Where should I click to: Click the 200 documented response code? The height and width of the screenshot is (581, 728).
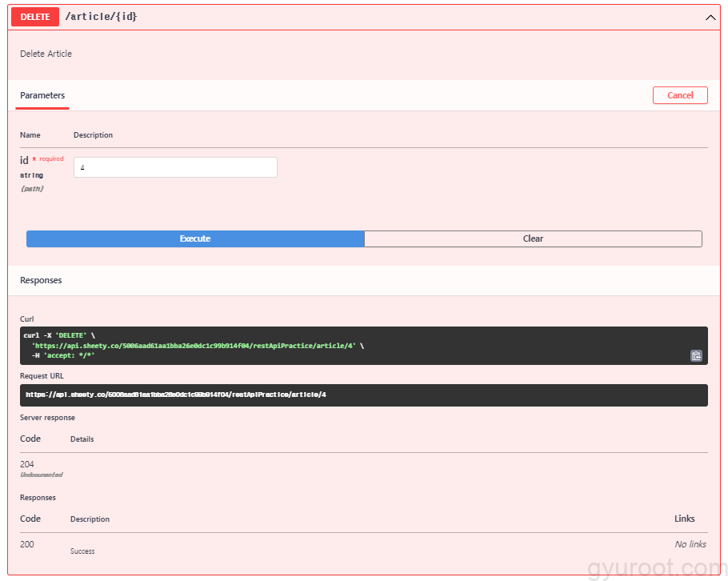(27, 544)
